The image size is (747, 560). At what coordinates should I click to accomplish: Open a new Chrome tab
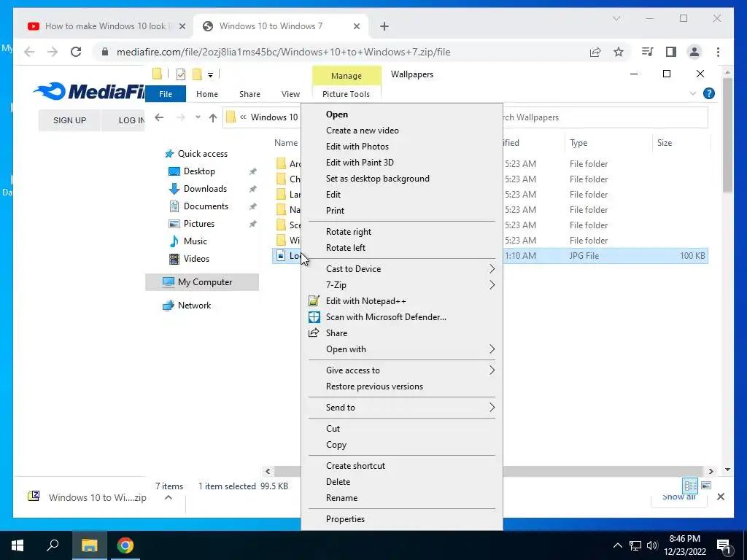pyautogui.click(x=384, y=27)
